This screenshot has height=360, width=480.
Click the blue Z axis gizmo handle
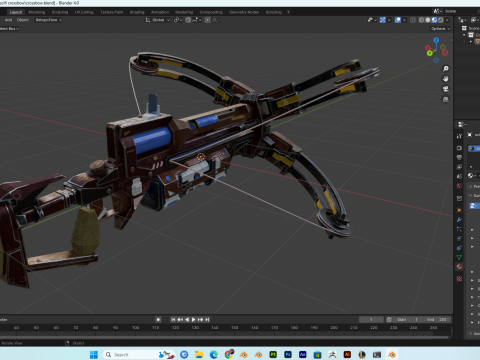click(436, 40)
